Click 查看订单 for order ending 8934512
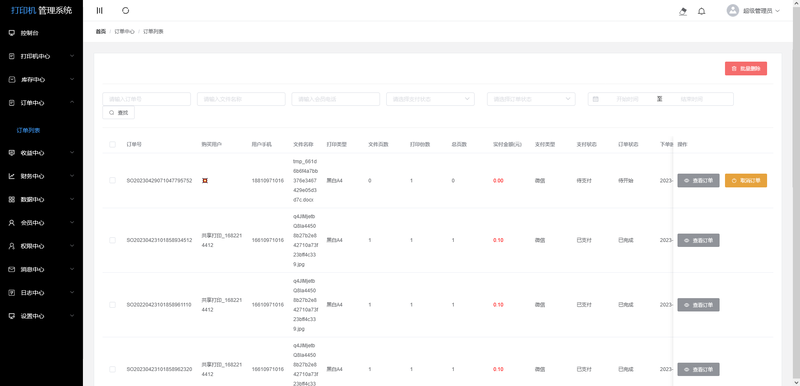800x386 pixels. coord(698,240)
